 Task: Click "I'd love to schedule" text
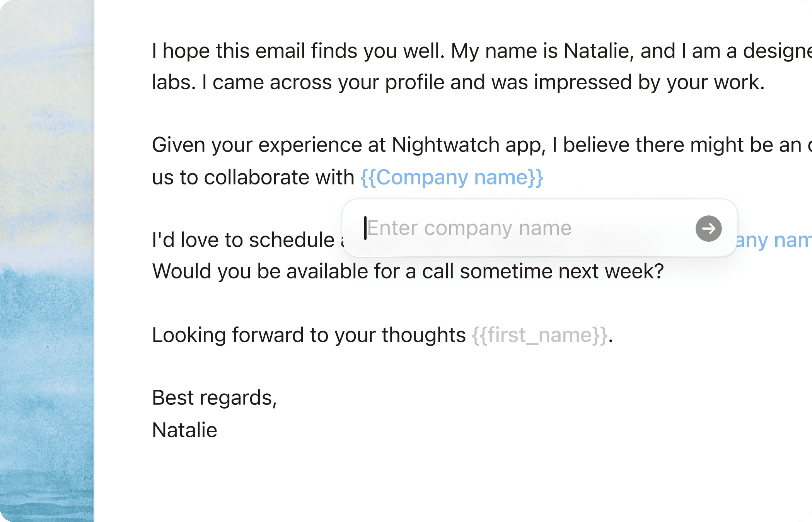(x=244, y=240)
